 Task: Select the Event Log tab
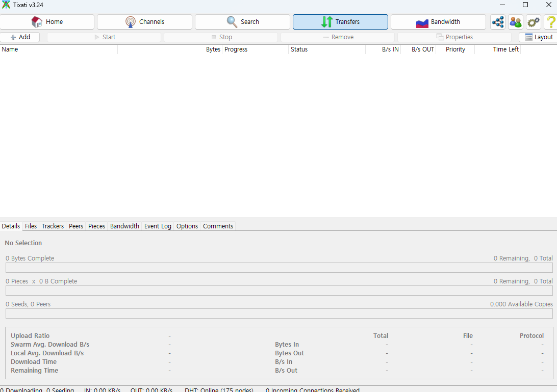click(158, 226)
